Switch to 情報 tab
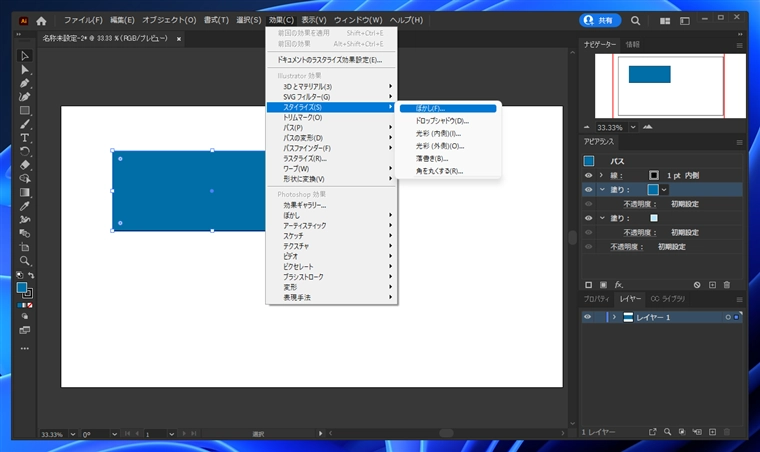This screenshot has height=452, width=760. [633, 44]
